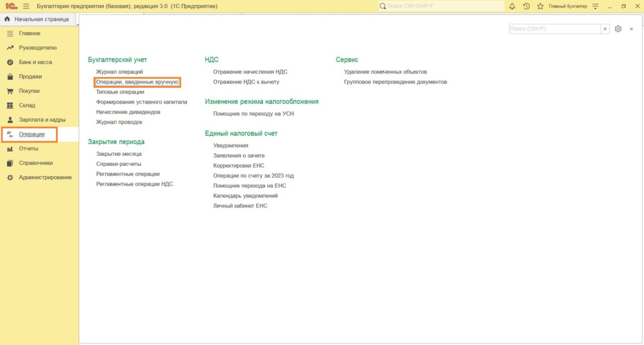The image size is (644, 345).
Task: Go to the Склад section
Action: 27,106
